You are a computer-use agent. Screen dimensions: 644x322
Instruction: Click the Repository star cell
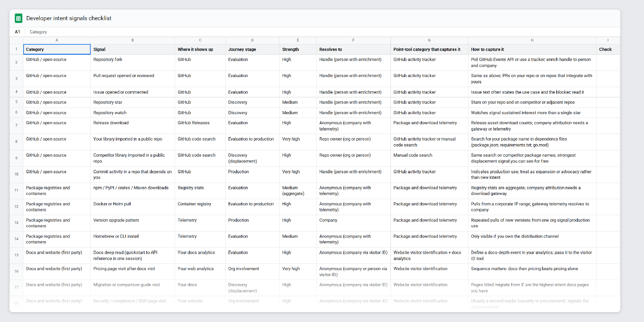click(133, 103)
